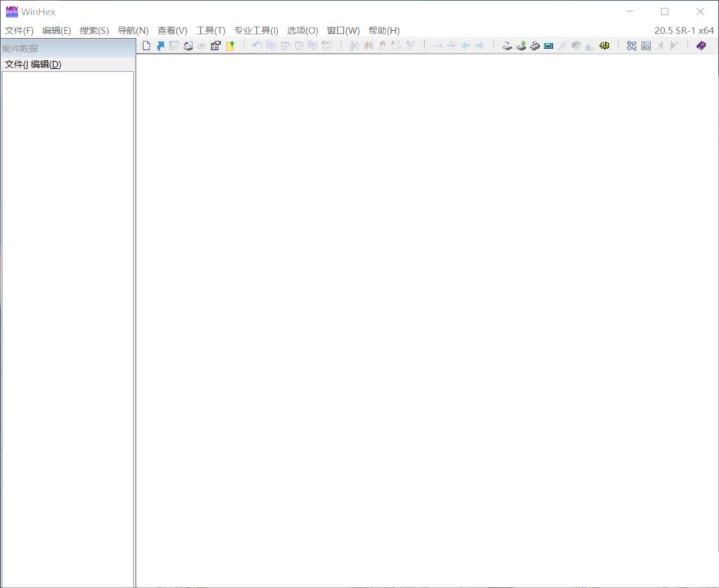Open file Properties from the toolbar
719x588 pixels.
(216, 46)
